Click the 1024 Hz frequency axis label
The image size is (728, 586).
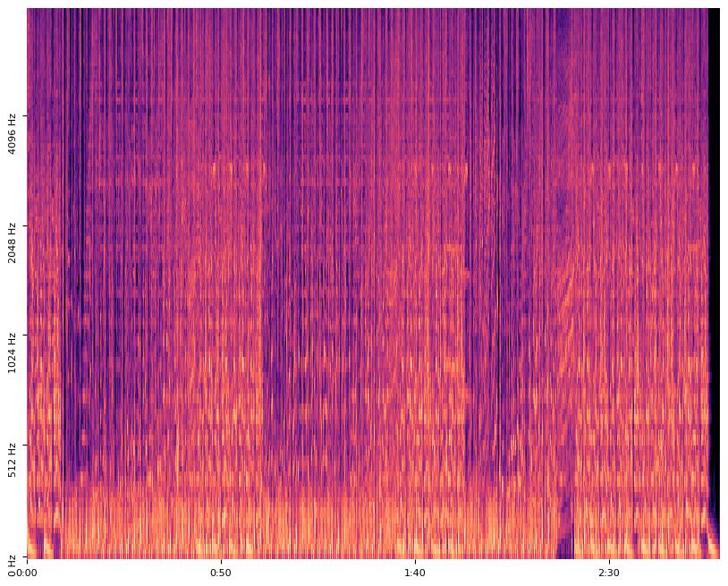coord(12,352)
